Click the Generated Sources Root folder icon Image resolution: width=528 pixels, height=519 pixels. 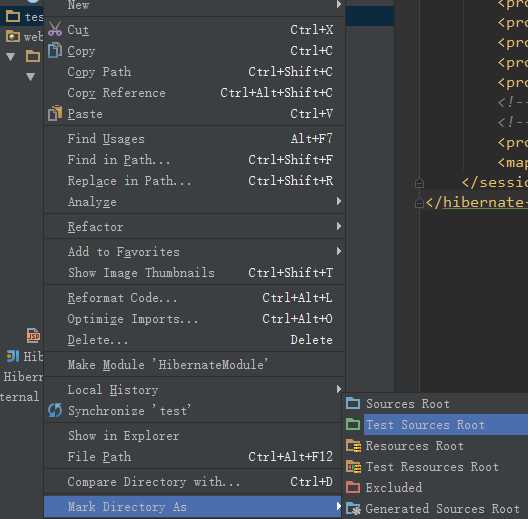coord(354,509)
